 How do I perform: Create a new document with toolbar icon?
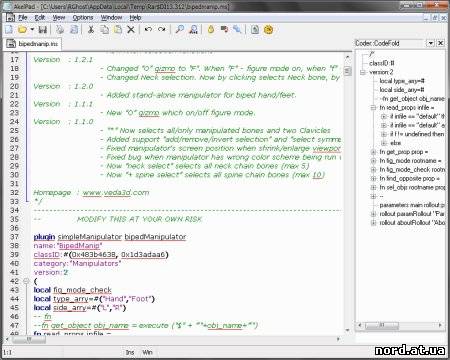pyautogui.click(x=9, y=30)
